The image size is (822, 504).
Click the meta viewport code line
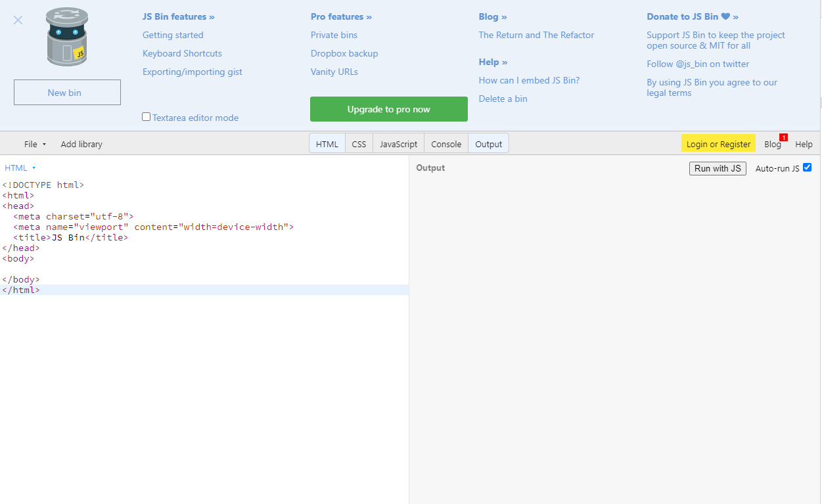[x=153, y=227]
